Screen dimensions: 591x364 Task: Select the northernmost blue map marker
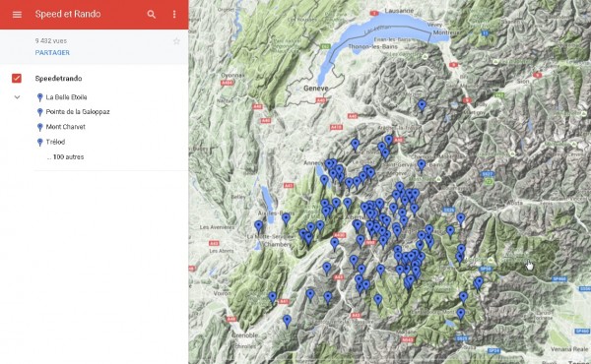coord(422,105)
